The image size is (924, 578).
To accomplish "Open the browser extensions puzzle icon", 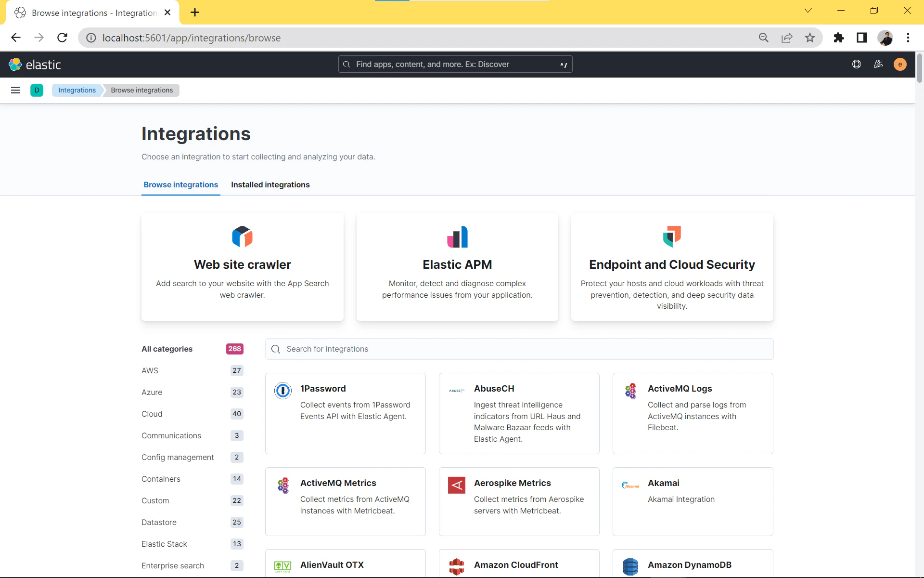I will [x=839, y=38].
